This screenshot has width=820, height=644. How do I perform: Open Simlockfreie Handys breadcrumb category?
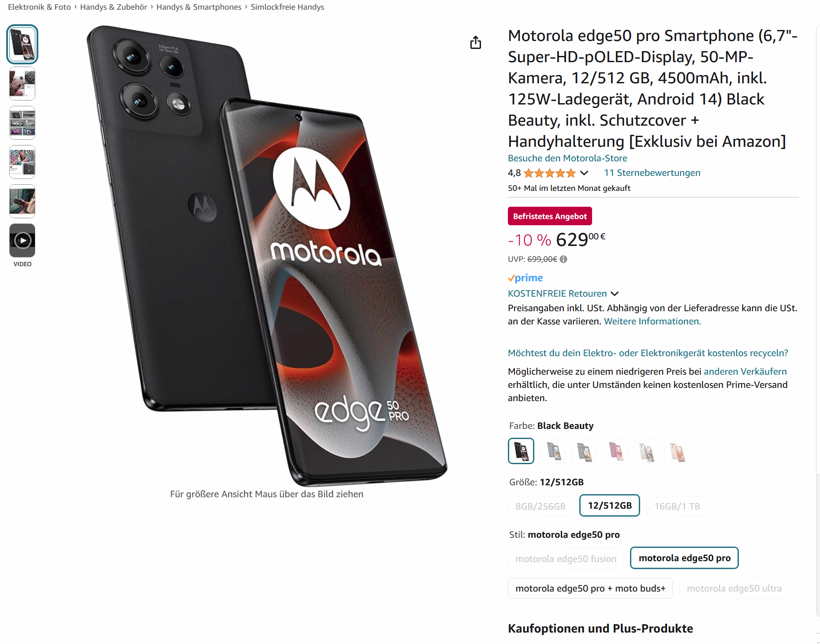tap(287, 7)
